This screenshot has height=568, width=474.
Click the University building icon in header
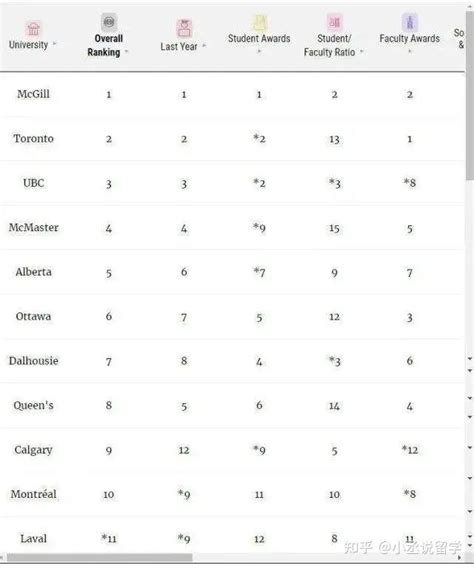pyautogui.click(x=33, y=29)
